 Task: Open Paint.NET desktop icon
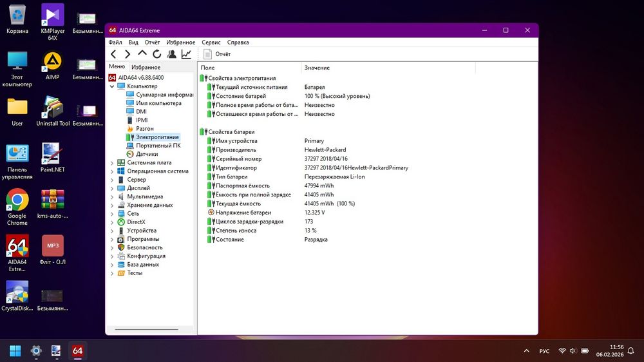53,157
